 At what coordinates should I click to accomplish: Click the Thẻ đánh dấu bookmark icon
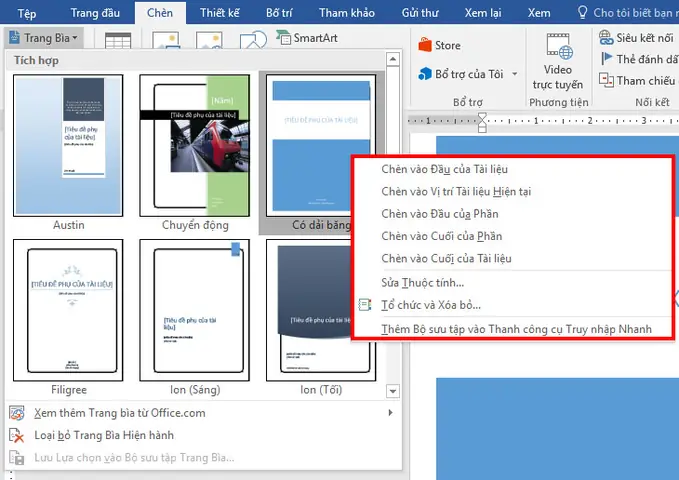pyautogui.click(x=607, y=59)
